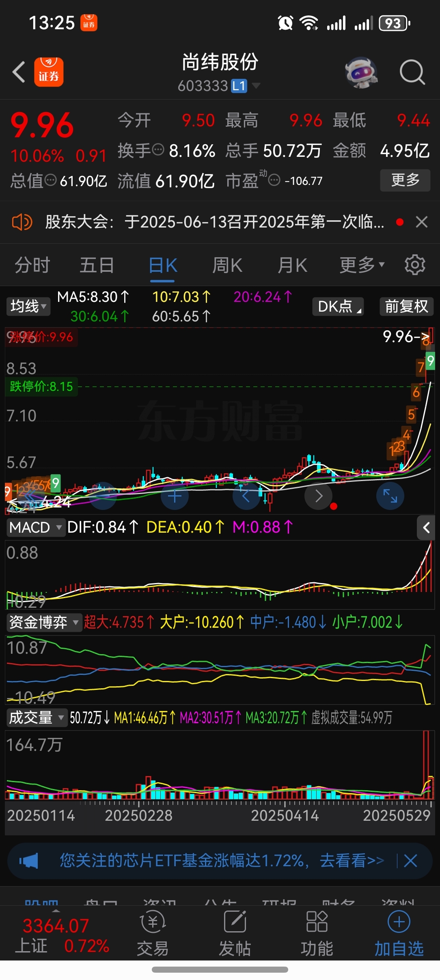Tap 跌停价:8.15 label
This screenshot has height=980, width=440.
(41, 386)
